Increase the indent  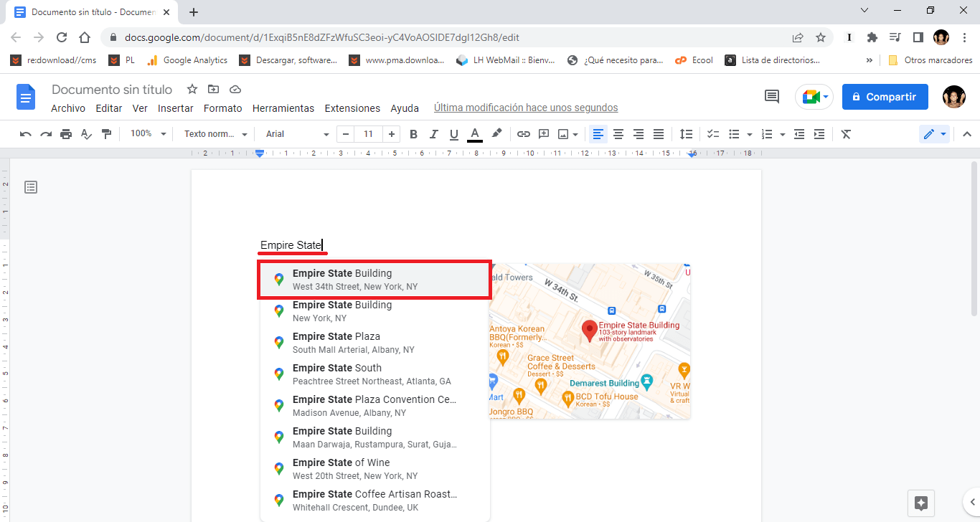point(819,134)
